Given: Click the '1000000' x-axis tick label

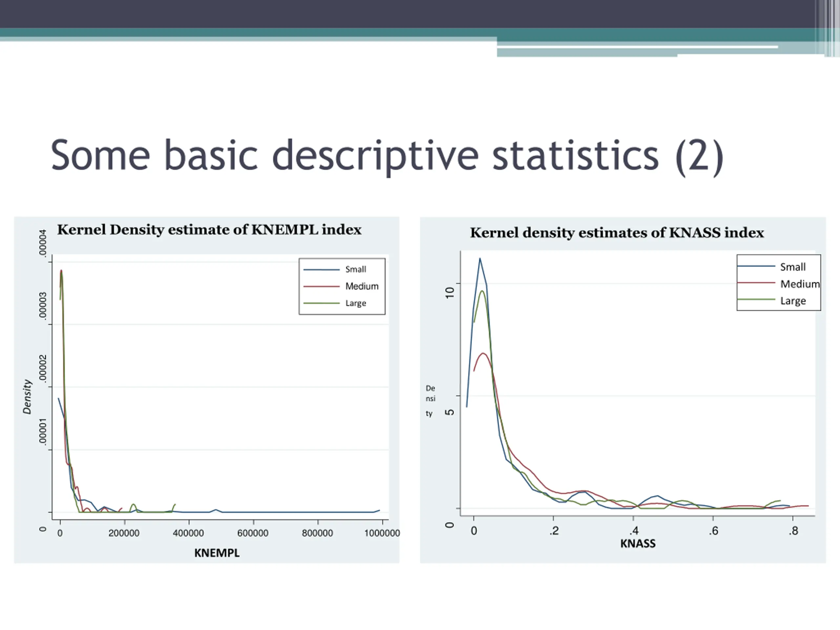Looking at the screenshot, I should coord(382,533).
